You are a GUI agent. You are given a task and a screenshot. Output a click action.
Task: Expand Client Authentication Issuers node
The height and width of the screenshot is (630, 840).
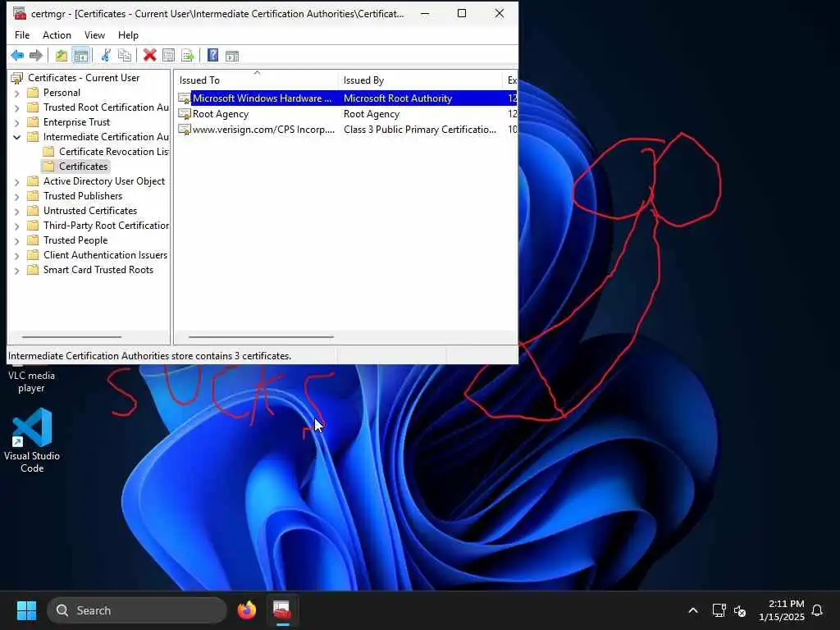(x=16, y=256)
